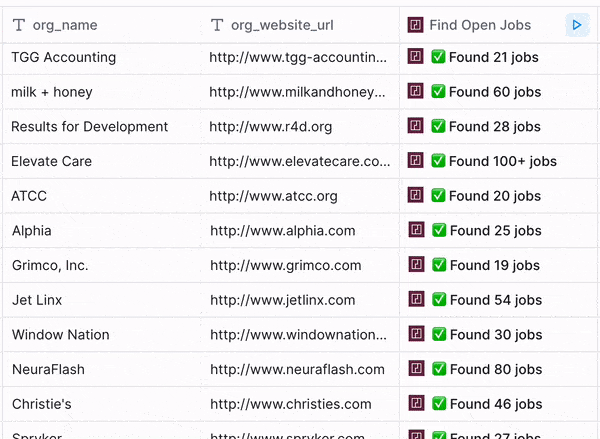Open the http://www.r4d.org link
The image size is (600, 439).
coord(271,127)
